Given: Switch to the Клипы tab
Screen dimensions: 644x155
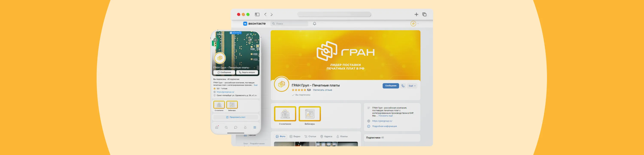Looking at the screenshot, I should 342,136.
